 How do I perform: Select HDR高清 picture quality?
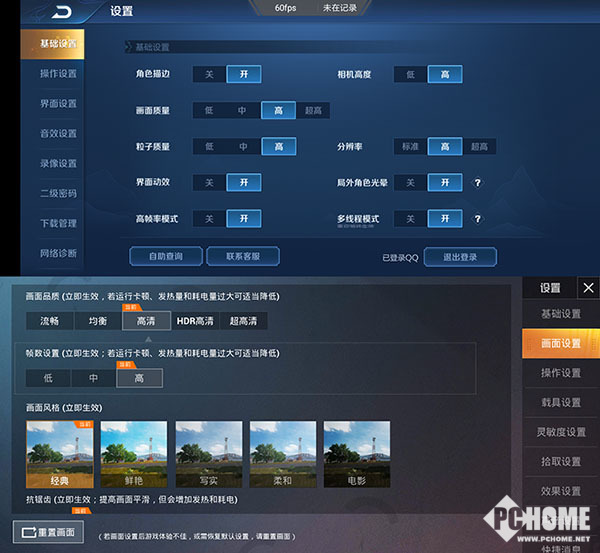[x=194, y=321]
